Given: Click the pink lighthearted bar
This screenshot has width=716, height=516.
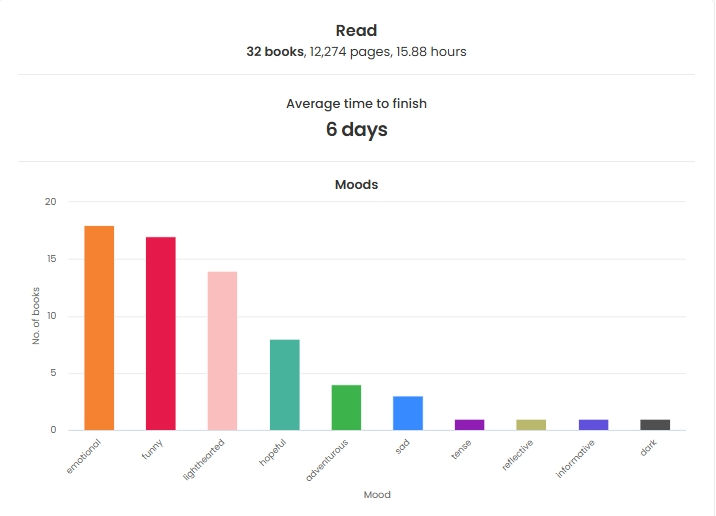Looking at the screenshot, I should click(x=222, y=351).
